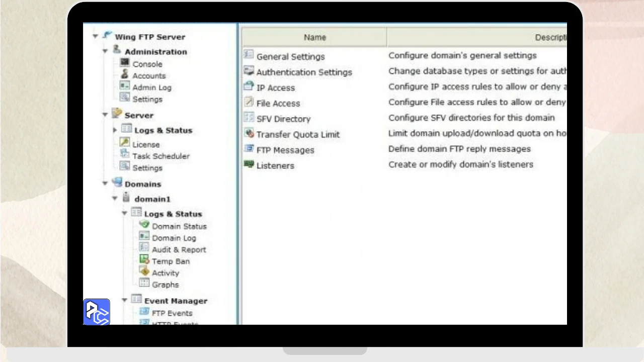
Task: Collapse the Wing FTP Server root node
Action: pos(95,36)
